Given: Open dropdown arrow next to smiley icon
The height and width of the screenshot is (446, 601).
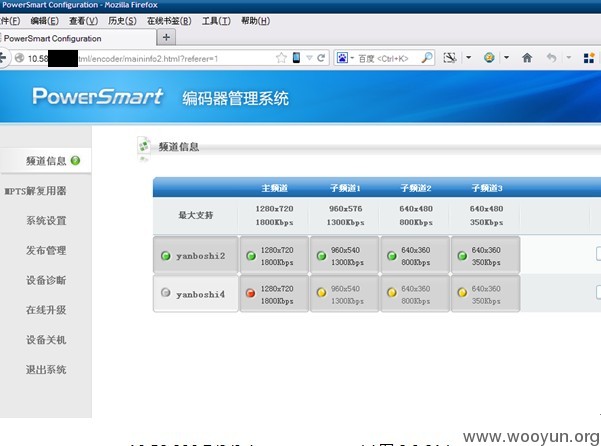Looking at the screenshot, I should click(x=506, y=58).
